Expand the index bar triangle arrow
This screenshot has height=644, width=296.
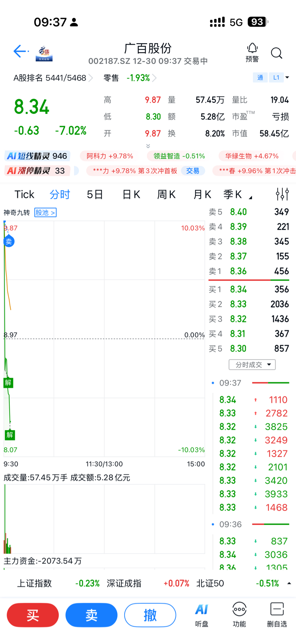pyautogui.click(x=289, y=583)
